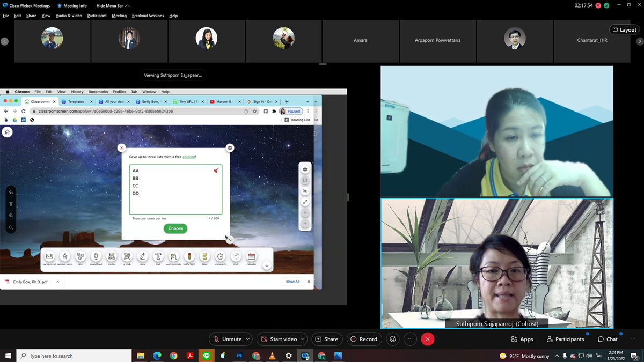Screen dimensions: 644x362
Task: Open the more options ellipsis button
Action: [x=410, y=339]
